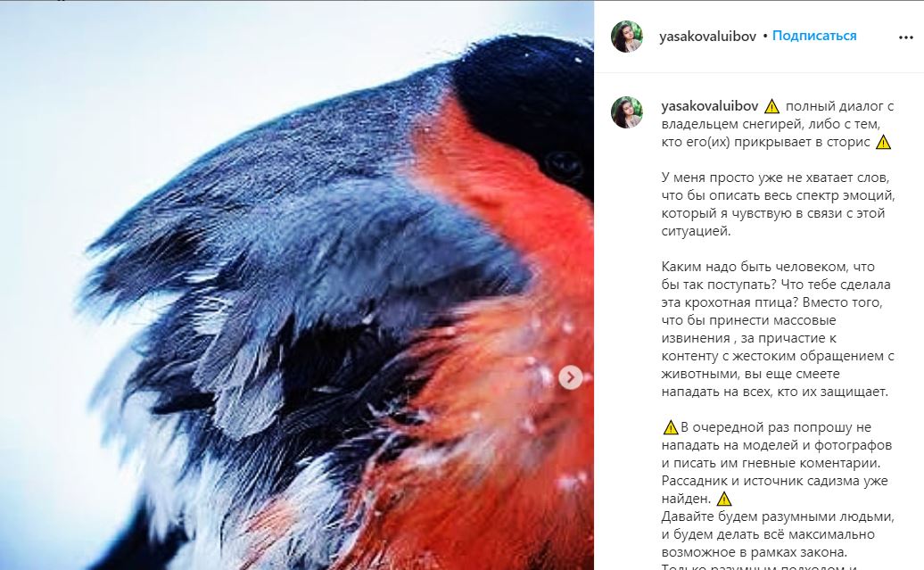Viewport: 924px width, 570px height.
Task: Click the line Давайте будем разумными людьми
Action: pyautogui.click(x=778, y=516)
